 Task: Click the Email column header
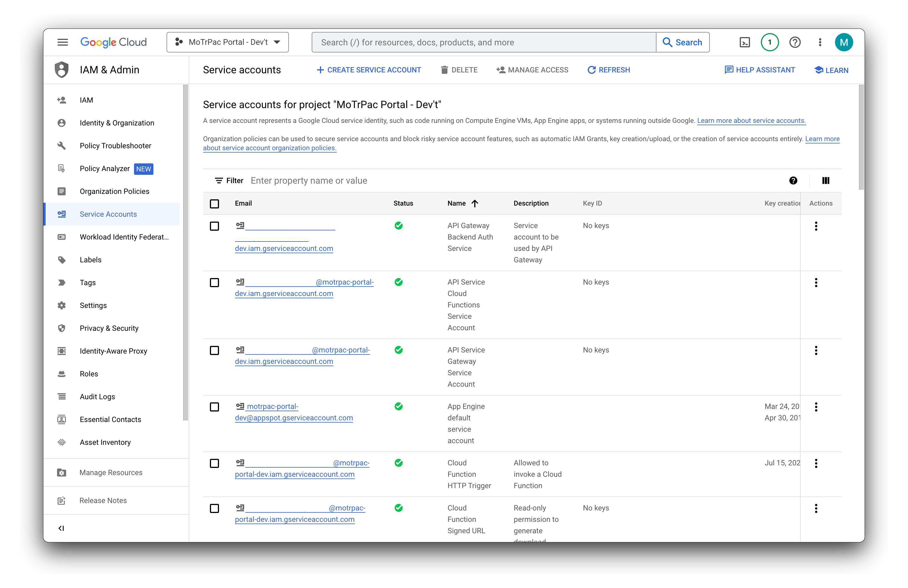pyautogui.click(x=243, y=203)
